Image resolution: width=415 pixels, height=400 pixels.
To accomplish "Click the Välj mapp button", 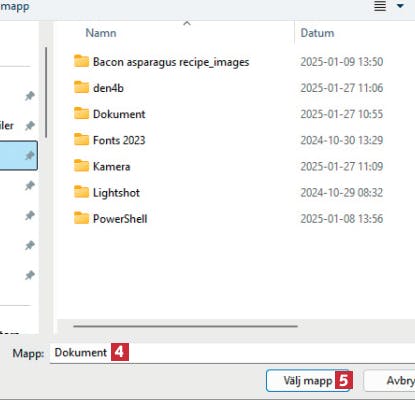I will pyautogui.click(x=308, y=380).
